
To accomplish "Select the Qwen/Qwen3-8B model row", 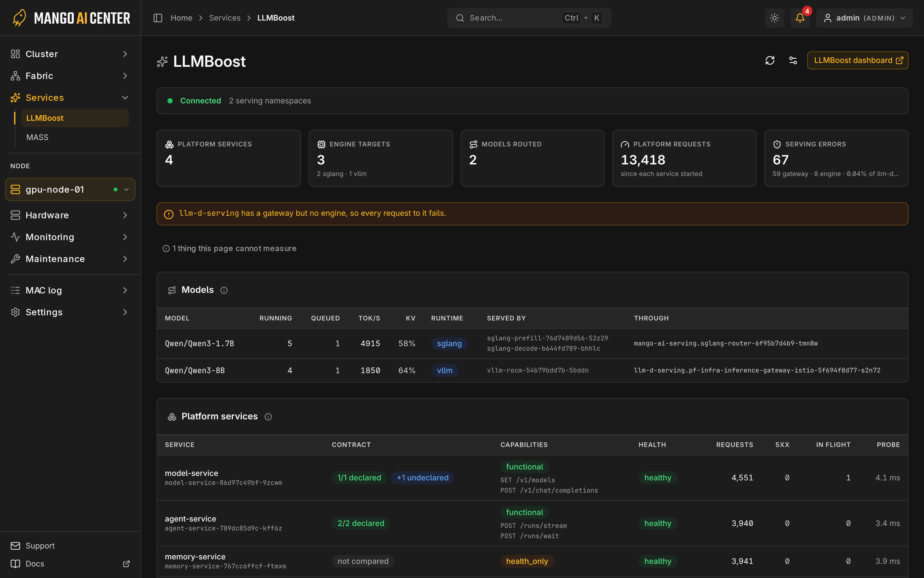I will coord(532,370).
